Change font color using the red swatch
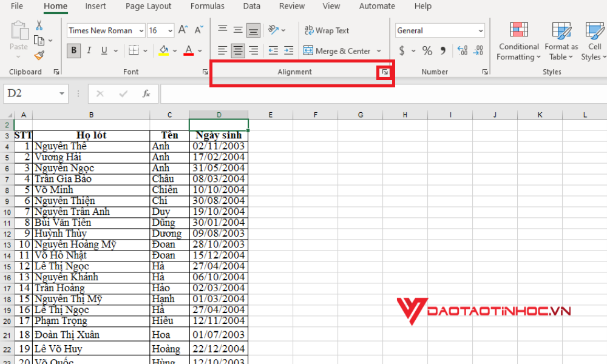607x364 pixels. [x=188, y=51]
